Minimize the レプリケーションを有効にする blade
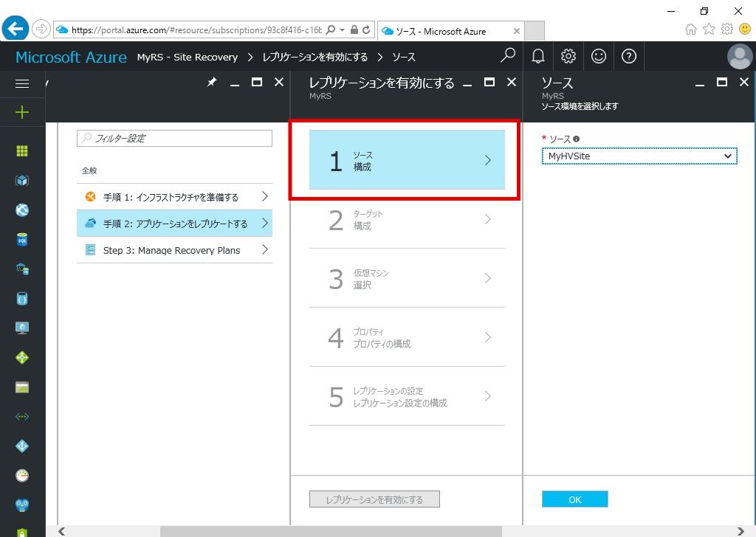756x537 pixels. [467, 84]
